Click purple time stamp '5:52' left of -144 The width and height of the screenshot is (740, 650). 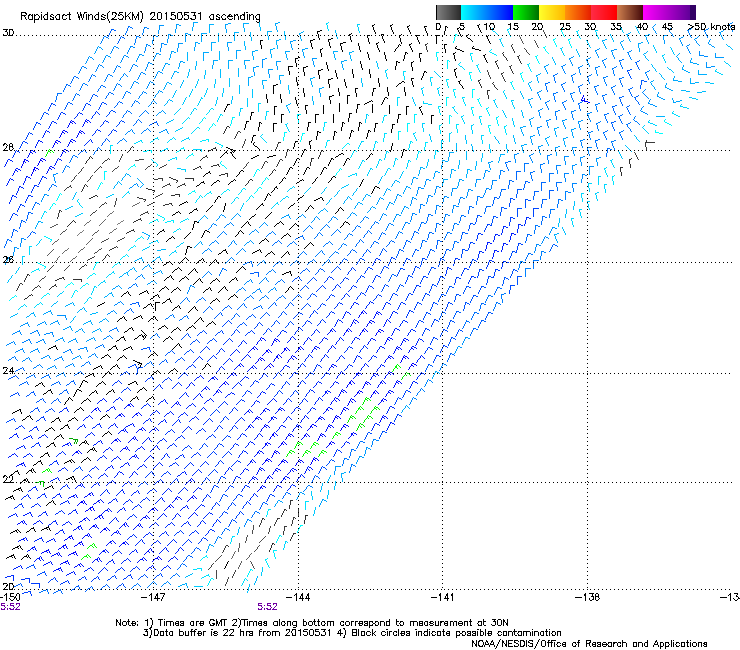coord(267,607)
